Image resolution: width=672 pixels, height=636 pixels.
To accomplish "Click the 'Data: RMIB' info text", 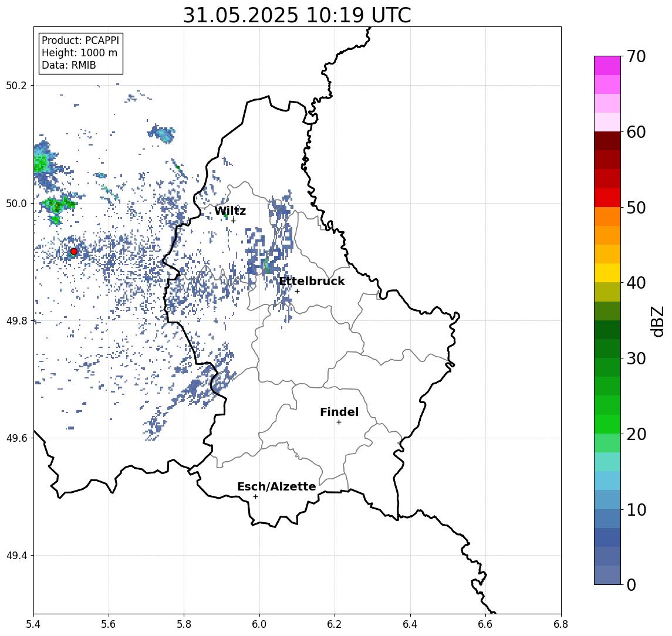I will tap(69, 66).
